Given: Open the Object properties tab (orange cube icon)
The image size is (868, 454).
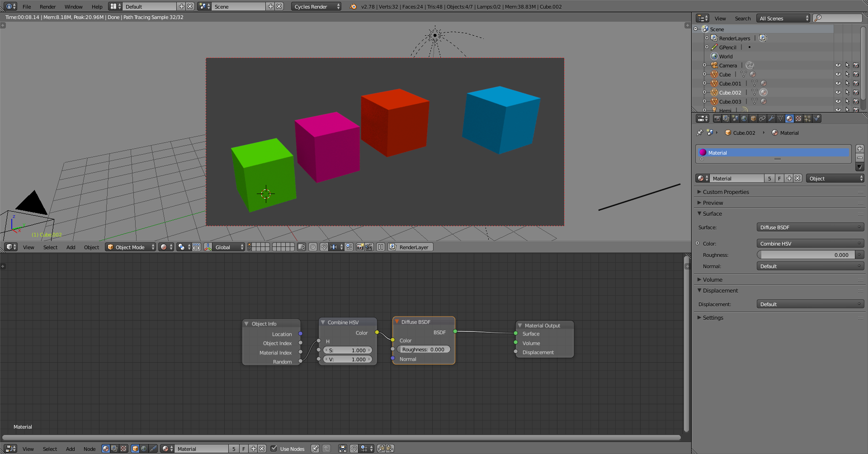Looking at the screenshot, I should [x=753, y=118].
